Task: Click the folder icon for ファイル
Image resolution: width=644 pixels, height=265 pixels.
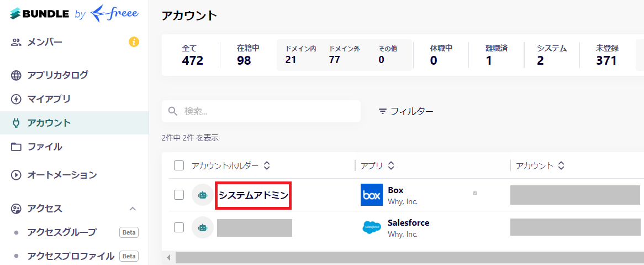Action: (x=16, y=147)
